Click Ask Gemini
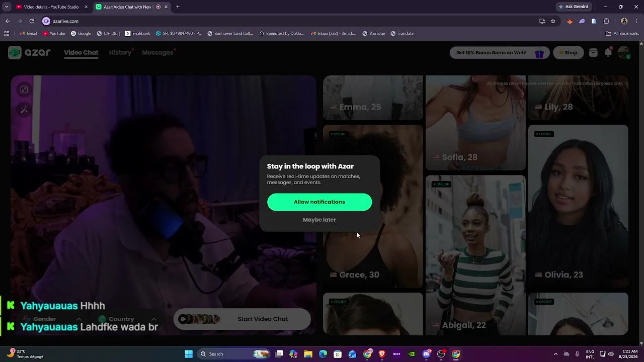 [x=573, y=7]
